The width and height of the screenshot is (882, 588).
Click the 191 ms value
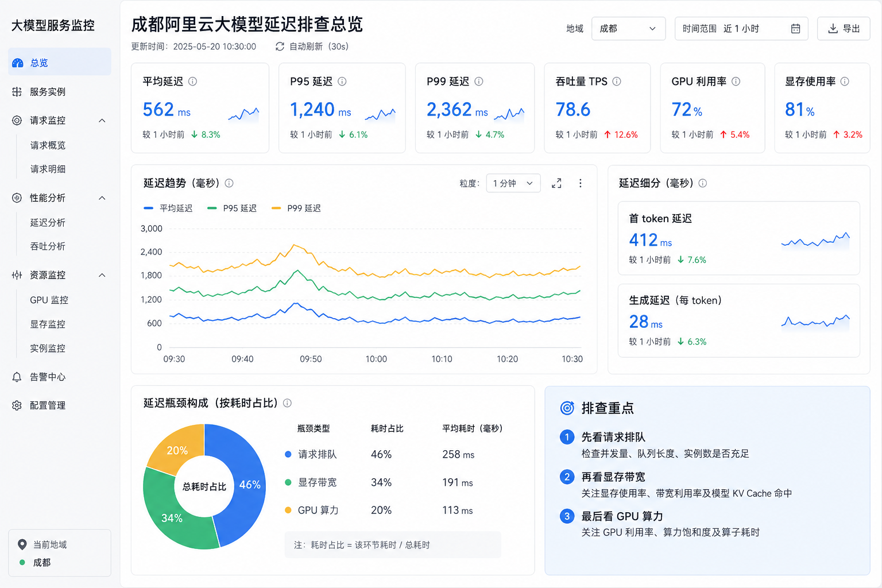458,482
